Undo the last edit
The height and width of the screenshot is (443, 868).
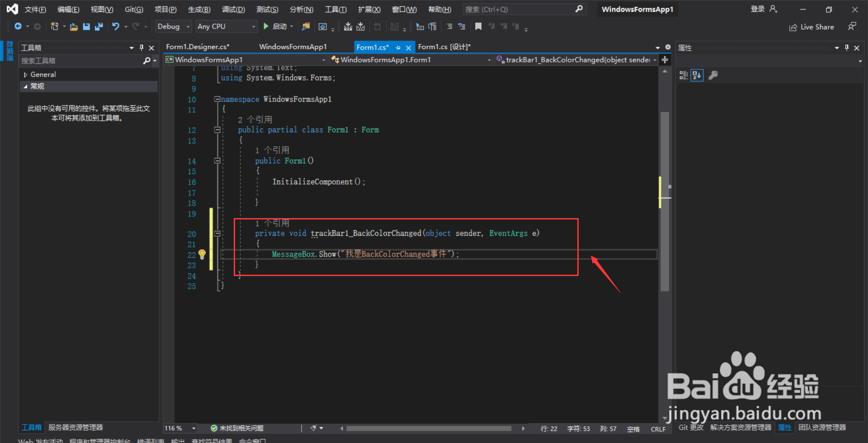[x=116, y=27]
